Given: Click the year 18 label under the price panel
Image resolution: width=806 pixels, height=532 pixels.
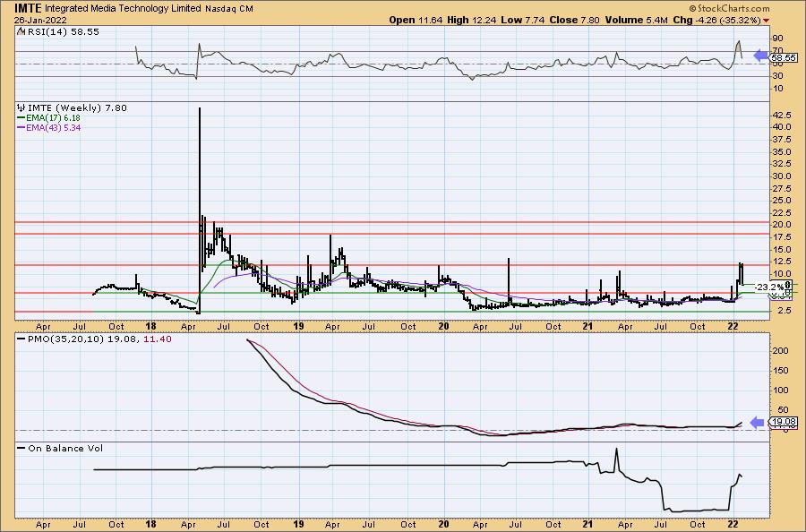Looking at the screenshot, I should click(150, 326).
